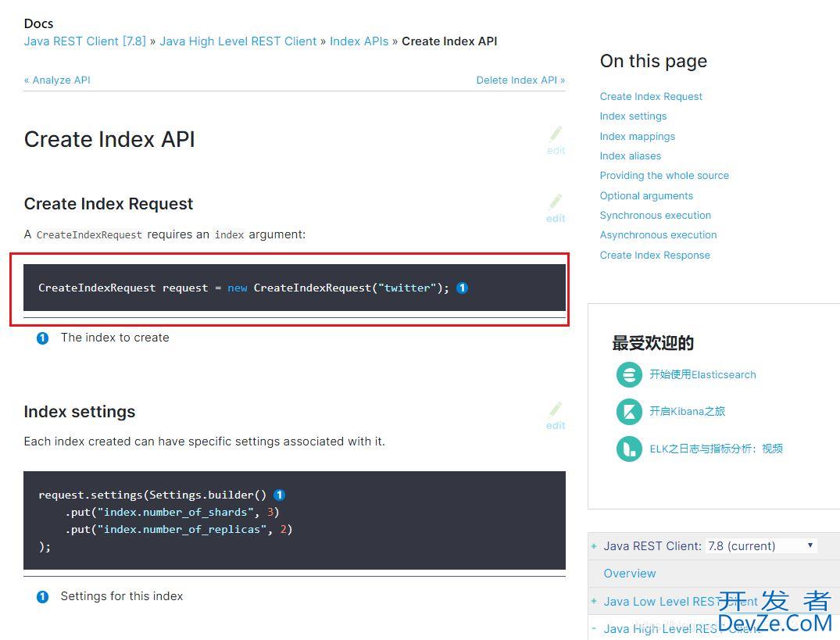The width and height of the screenshot is (840, 640).
Task: Click callout 1 badge beside 'Settings for this index'
Action: coord(42,596)
